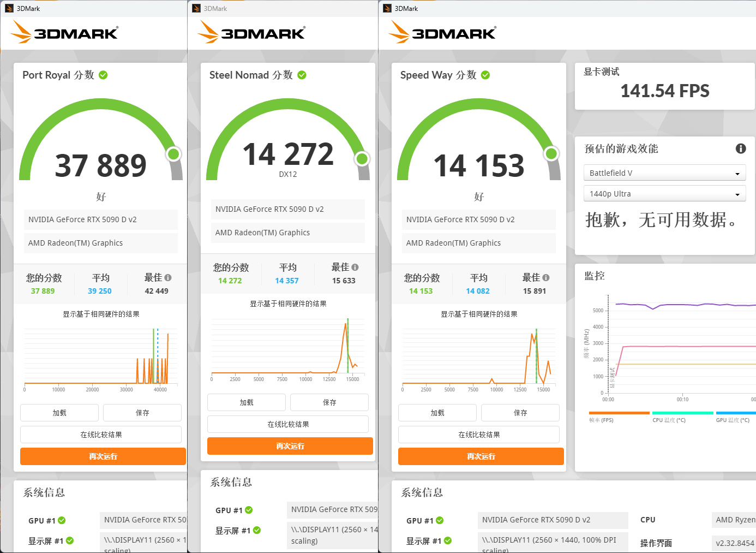Click the green validation check beside Steel Nomad 分数
Viewport: 756px width, 553px height.
click(302, 75)
